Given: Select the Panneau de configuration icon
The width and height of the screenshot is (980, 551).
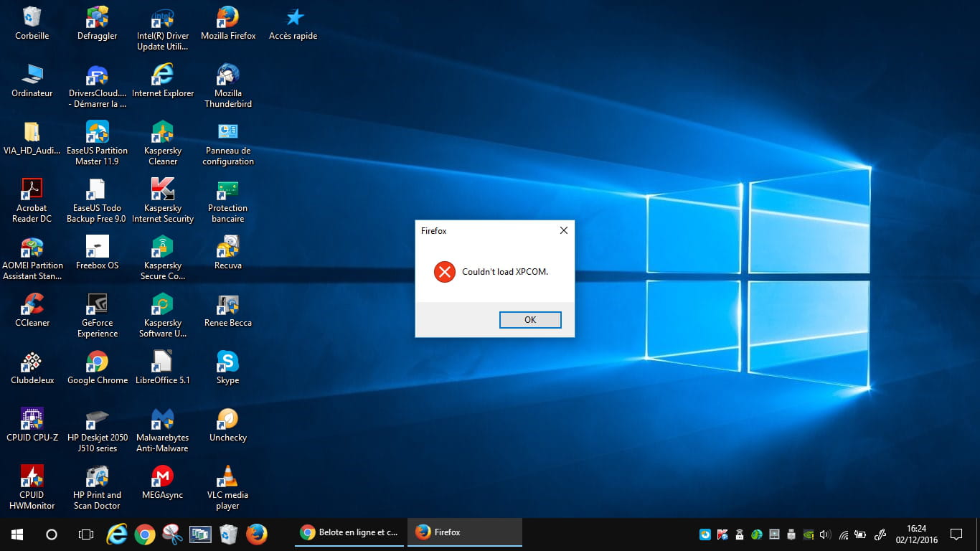Looking at the screenshot, I should pyautogui.click(x=228, y=144).
